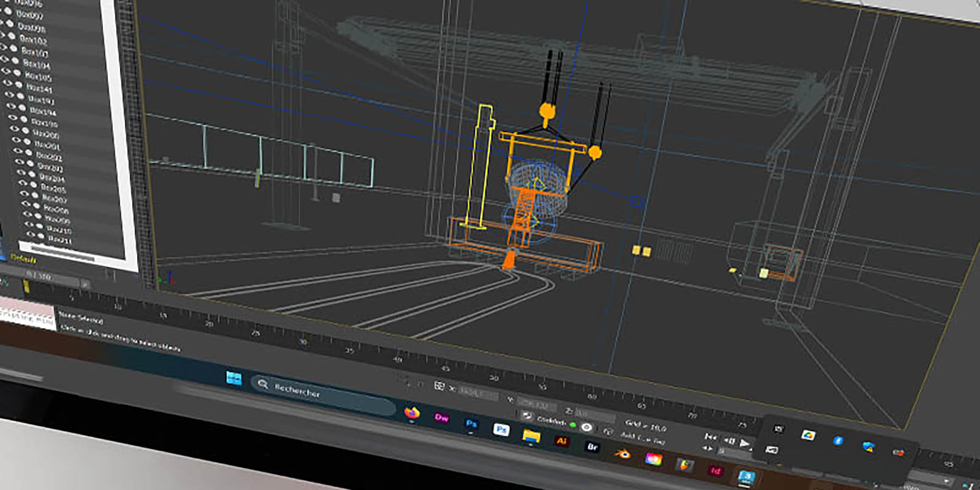Select Box105 row in the scene explorer
Viewport: 980px width, 490px height.
click(38, 76)
